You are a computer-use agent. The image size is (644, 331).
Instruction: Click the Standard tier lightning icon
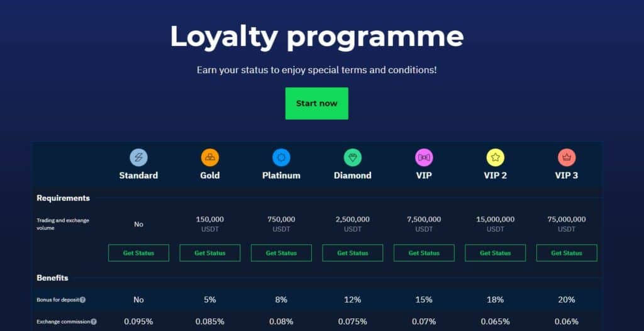click(138, 157)
